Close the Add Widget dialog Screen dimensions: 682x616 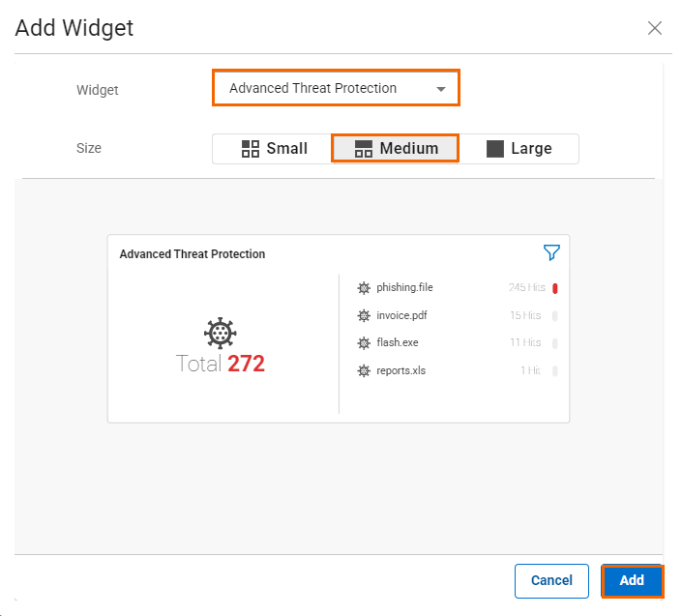click(x=655, y=28)
